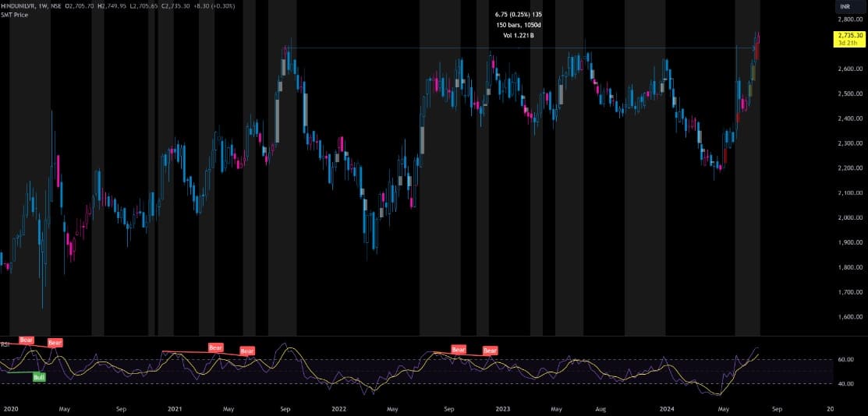Click the first Bear label near early 2020

(27, 340)
